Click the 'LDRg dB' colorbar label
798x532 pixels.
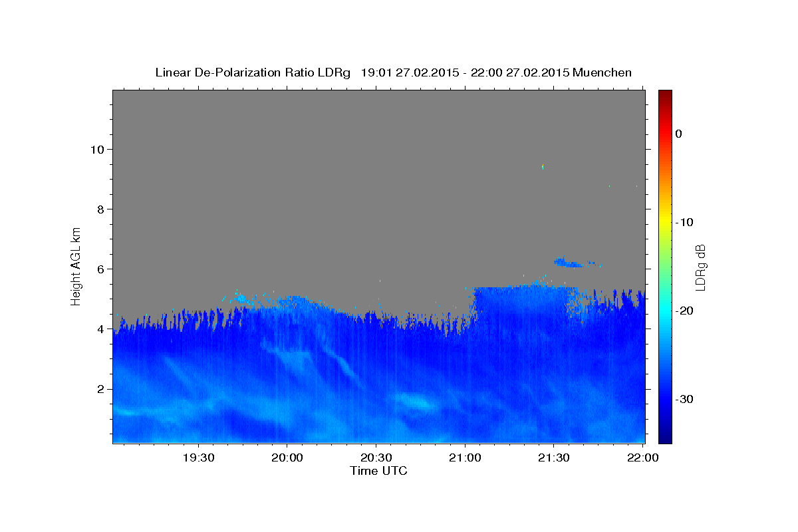pos(700,267)
